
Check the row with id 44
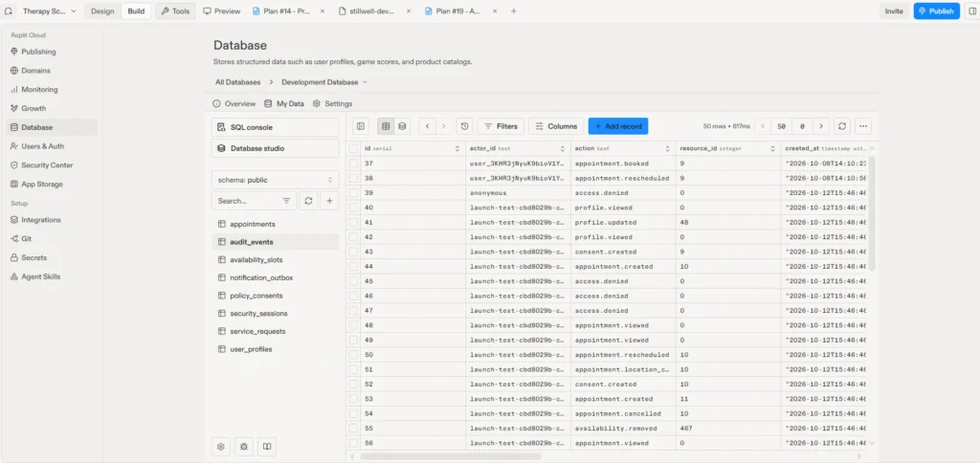pos(354,266)
